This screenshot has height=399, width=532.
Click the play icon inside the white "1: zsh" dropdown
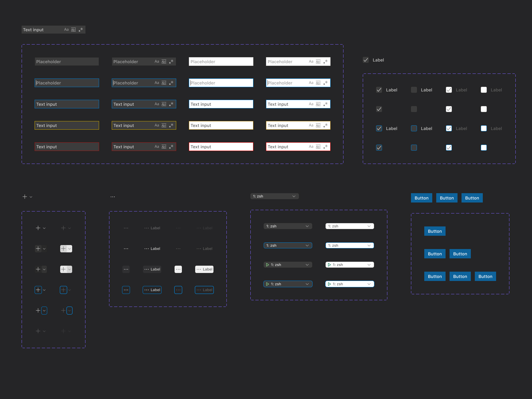(329, 265)
